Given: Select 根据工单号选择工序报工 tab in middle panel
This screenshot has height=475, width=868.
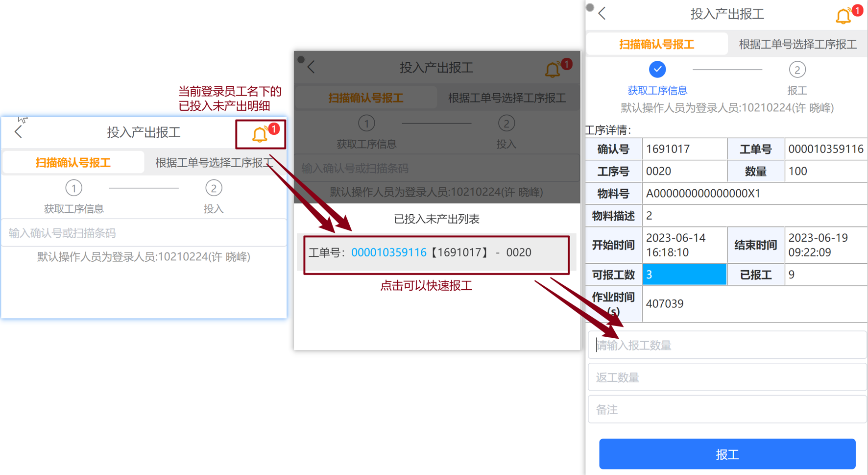Looking at the screenshot, I should (x=507, y=98).
